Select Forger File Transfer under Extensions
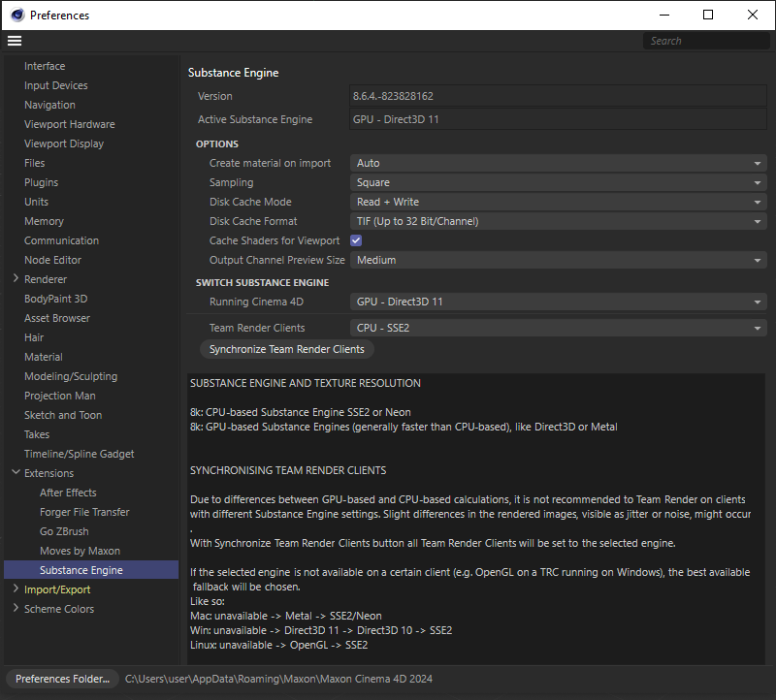Screen dimensions: 776x700 pyautogui.click(x=84, y=512)
